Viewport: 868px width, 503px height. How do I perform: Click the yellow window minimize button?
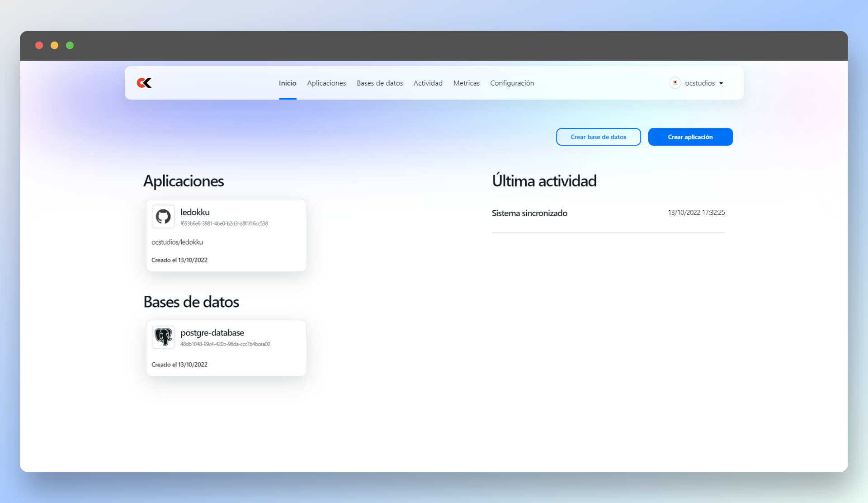[55, 45]
